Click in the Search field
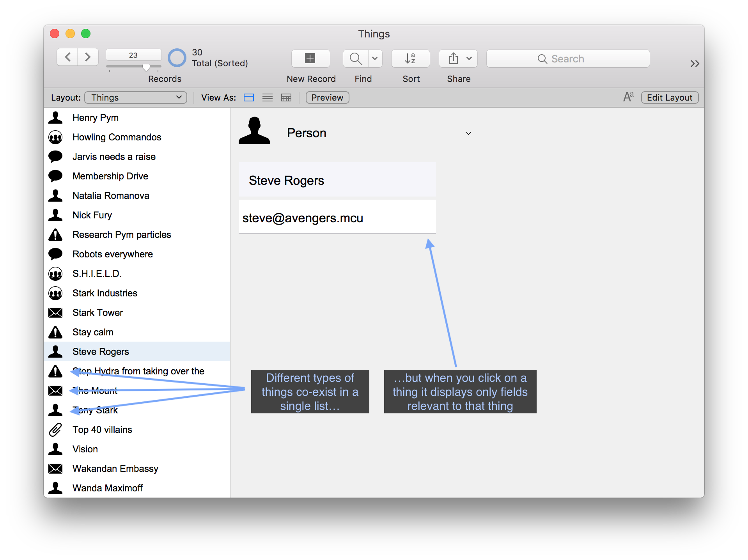The image size is (748, 560). (568, 58)
